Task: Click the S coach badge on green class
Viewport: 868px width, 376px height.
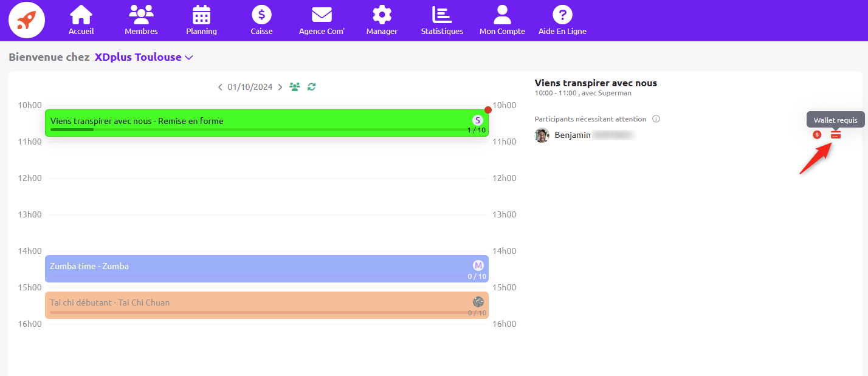Action: (x=478, y=120)
